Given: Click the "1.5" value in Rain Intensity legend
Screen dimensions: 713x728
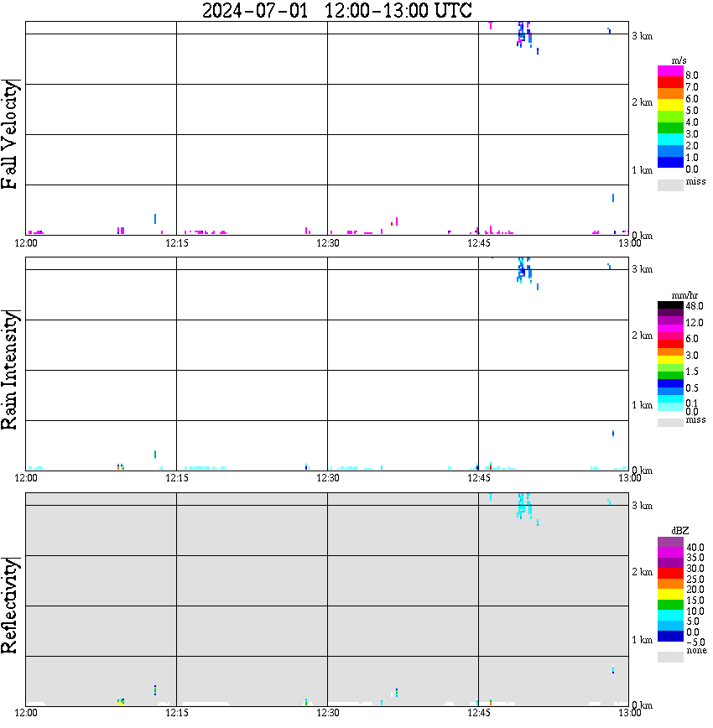Looking at the screenshot, I should click(692, 372).
